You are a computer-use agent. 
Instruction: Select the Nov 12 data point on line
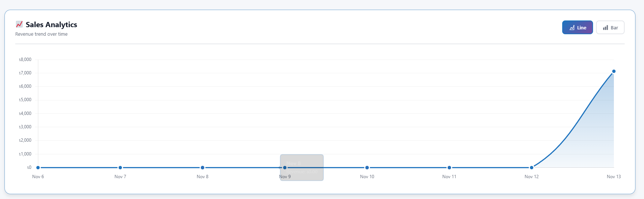pyautogui.click(x=531, y=168)
